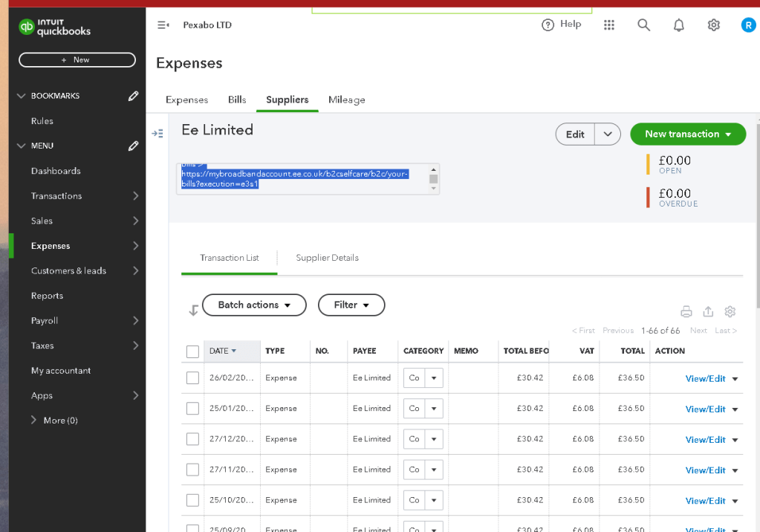Open notifications bell icon
760x532 pixels.
click(678, 25)
